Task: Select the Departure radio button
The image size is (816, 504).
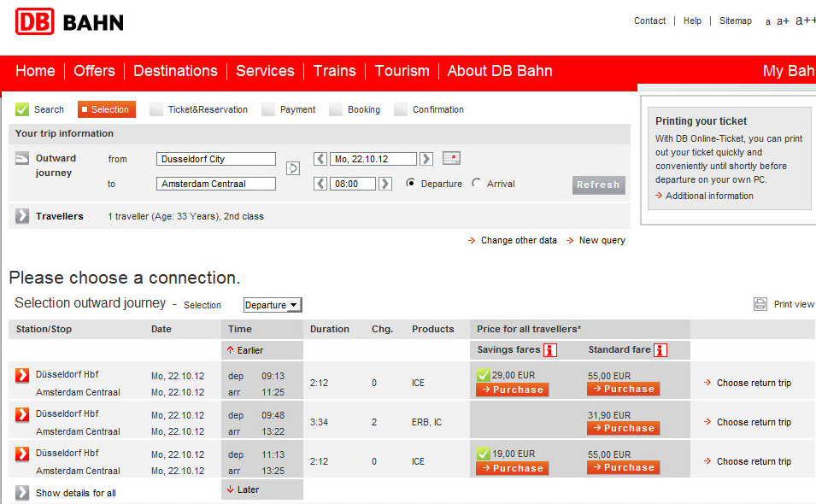Action: pos(411,183)
